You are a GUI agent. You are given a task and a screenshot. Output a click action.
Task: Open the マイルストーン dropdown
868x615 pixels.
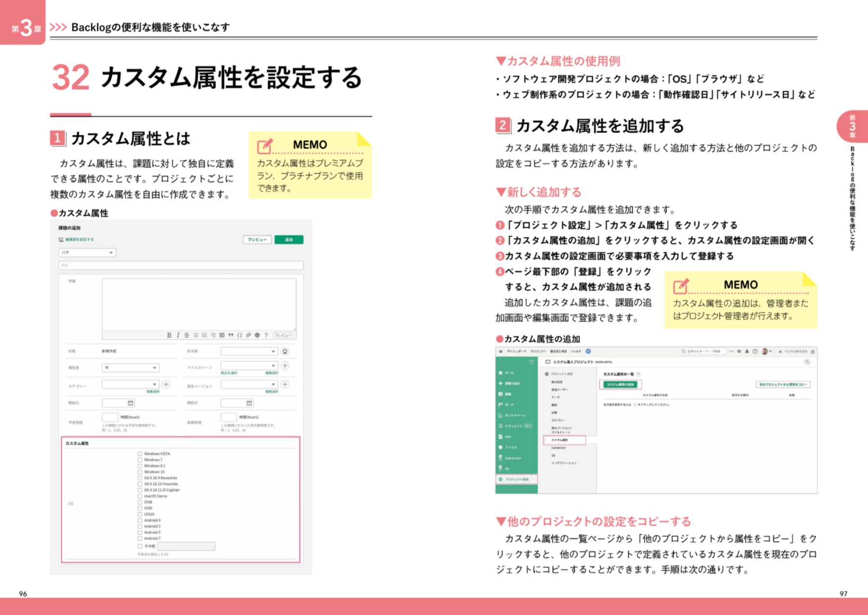click(249, 365)
